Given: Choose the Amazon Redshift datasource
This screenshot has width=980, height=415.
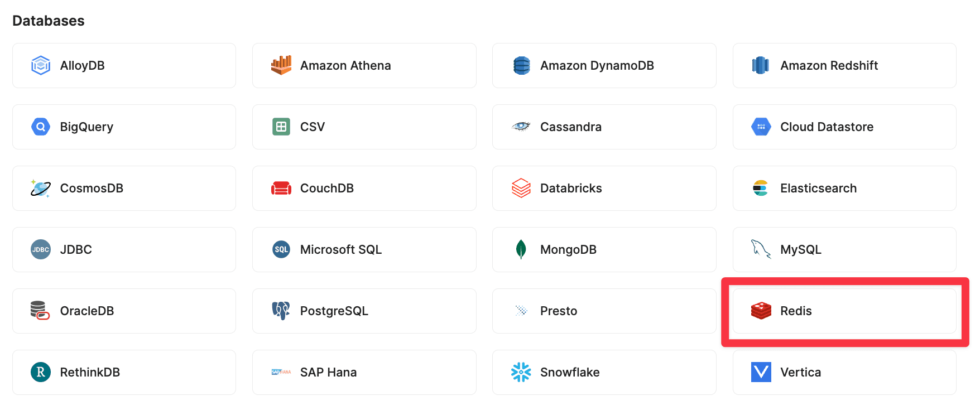Looking at the screenshot, I should 844,65.
